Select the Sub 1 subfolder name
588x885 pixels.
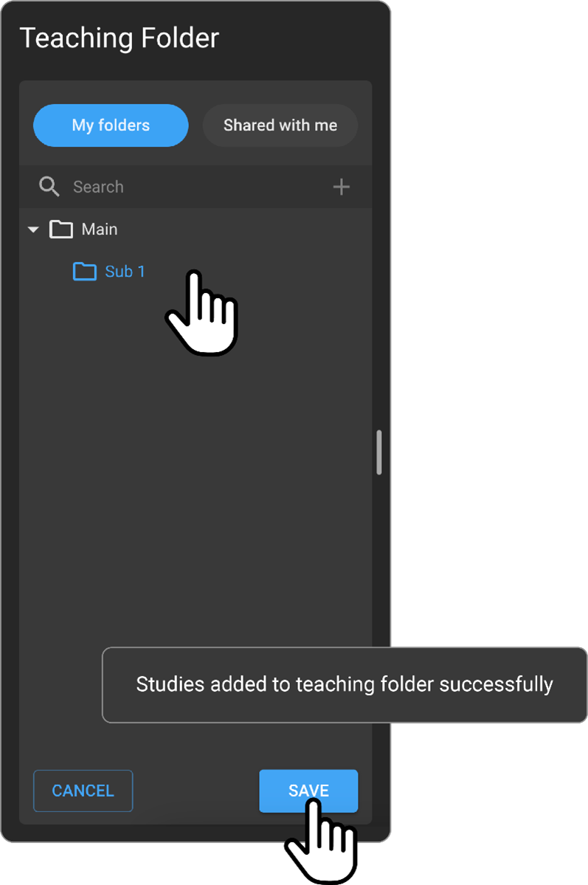click(x=125, y=272)
